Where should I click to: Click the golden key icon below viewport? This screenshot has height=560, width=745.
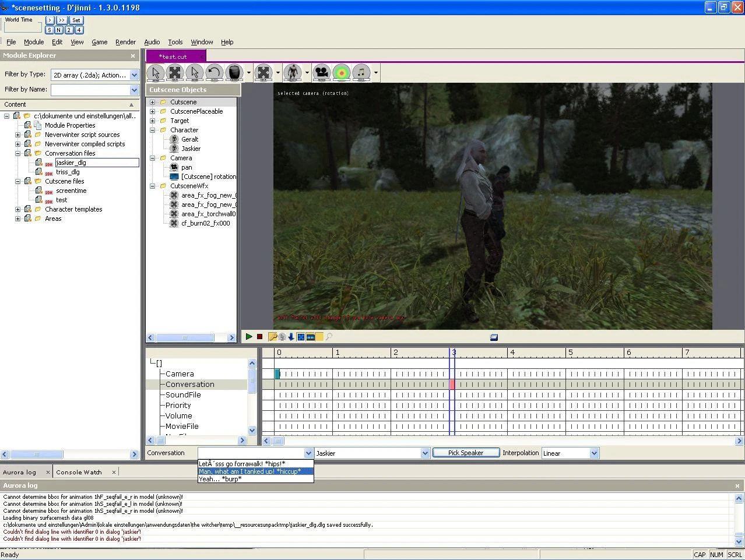pyautogui.click(x=272, y=337)
